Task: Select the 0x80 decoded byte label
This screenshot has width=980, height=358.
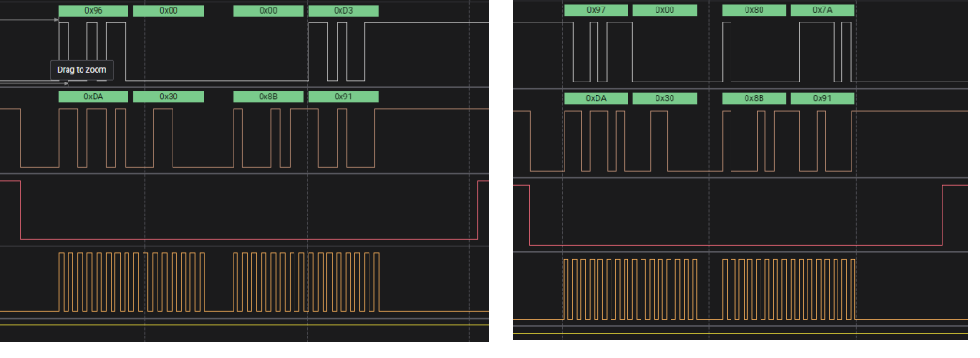Action: [x=754, y=10]
